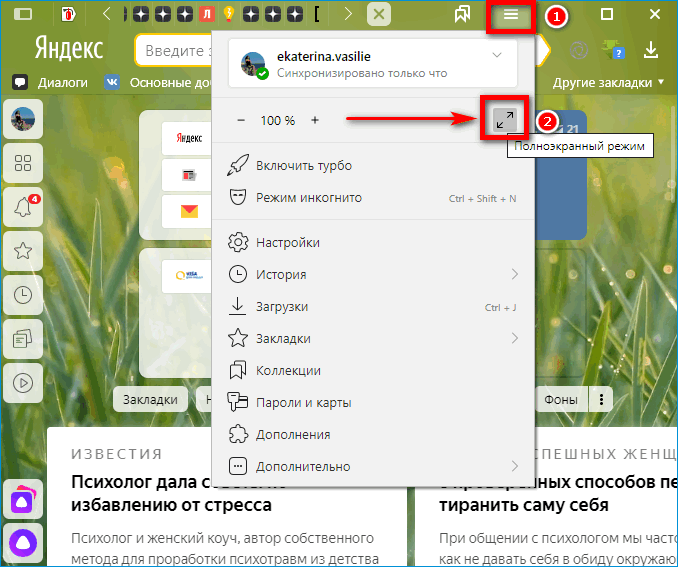Click the green extension icon with question mark

614,51
